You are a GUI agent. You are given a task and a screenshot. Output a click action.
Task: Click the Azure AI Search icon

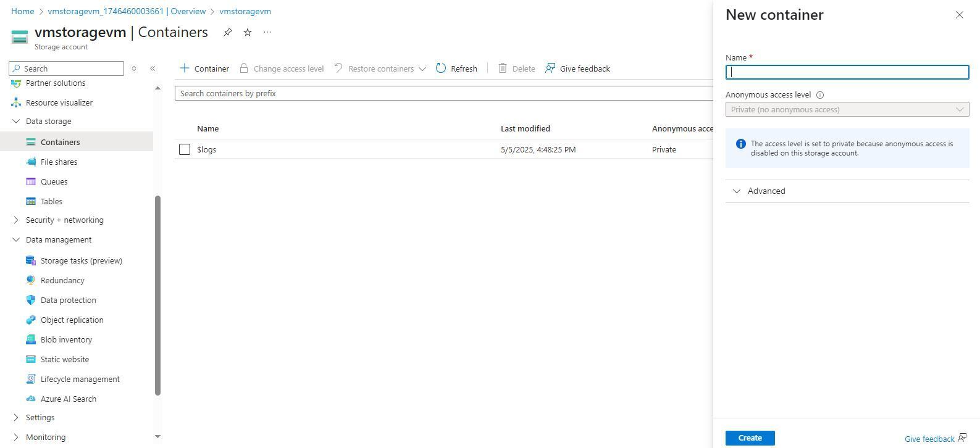pyautogui.click(x=31, y=399)
